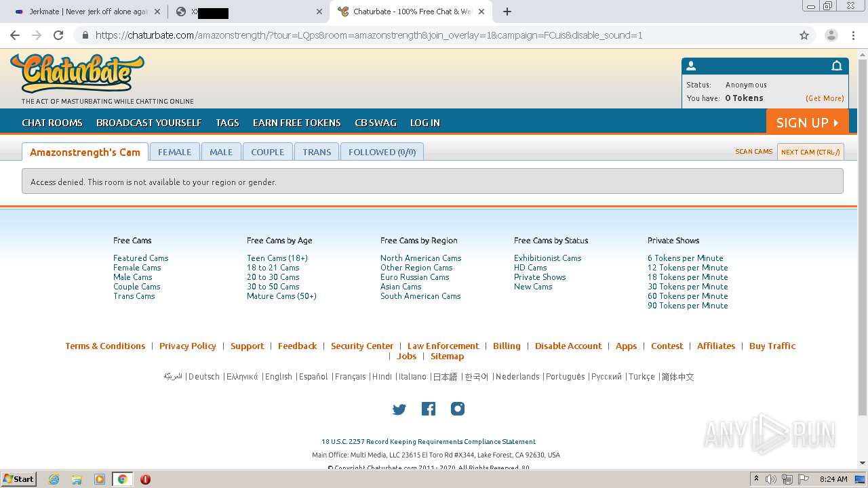Open the Security Center link
This screenshot has width=868, height=488.
[362, 346]
